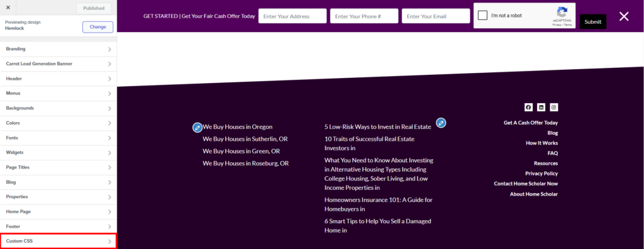Screen dimensions: 644x249
Task: Open We Buy Houses in Roseburg, OR
Action: point(246,163)
